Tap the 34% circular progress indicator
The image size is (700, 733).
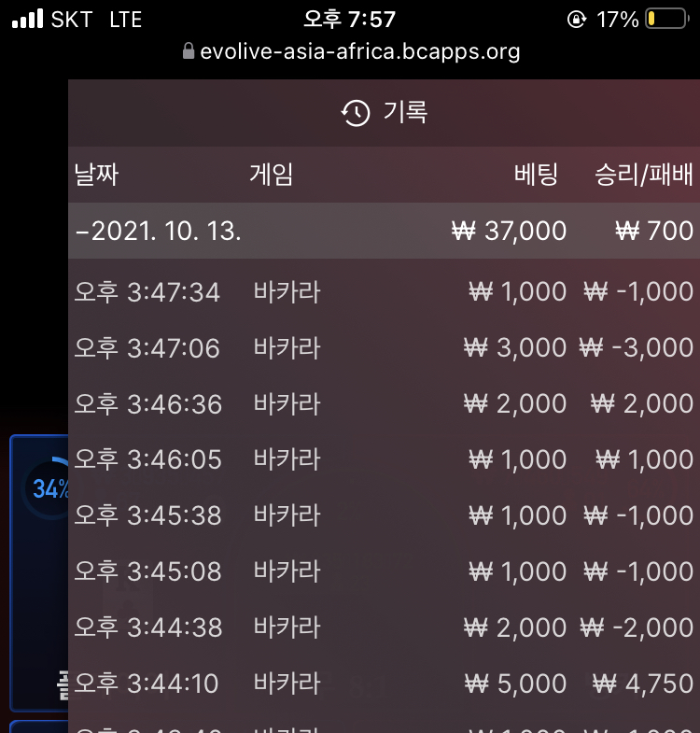pyautogui.click(x=46, y=488)
